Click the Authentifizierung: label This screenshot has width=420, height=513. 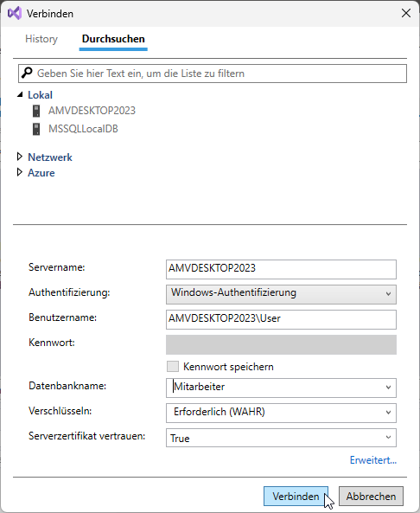tap(69, 292)
